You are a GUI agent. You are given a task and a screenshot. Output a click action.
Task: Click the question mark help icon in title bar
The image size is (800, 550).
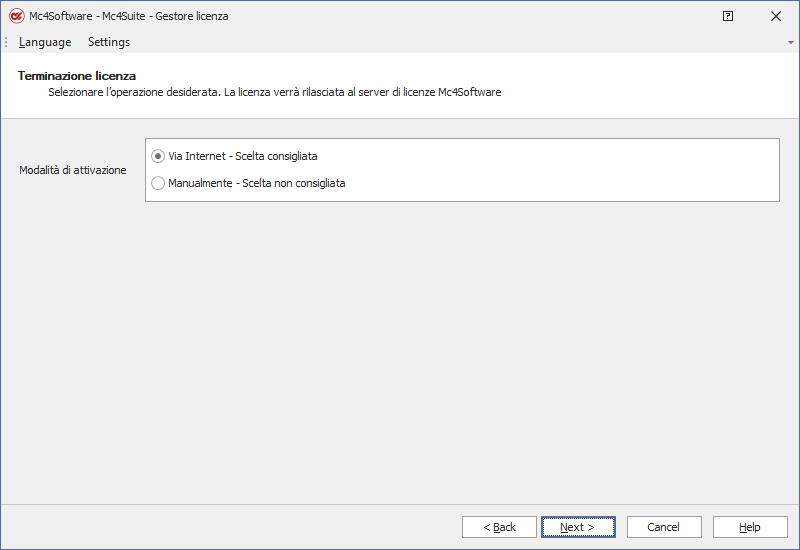pyautogui.click(x=728, y=16)
